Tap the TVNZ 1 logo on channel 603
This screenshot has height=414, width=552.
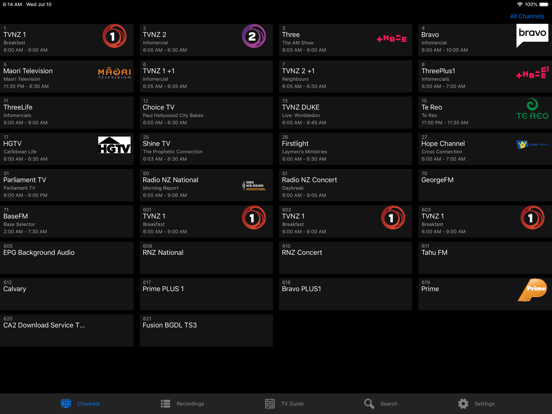click(x=532, y=218)
